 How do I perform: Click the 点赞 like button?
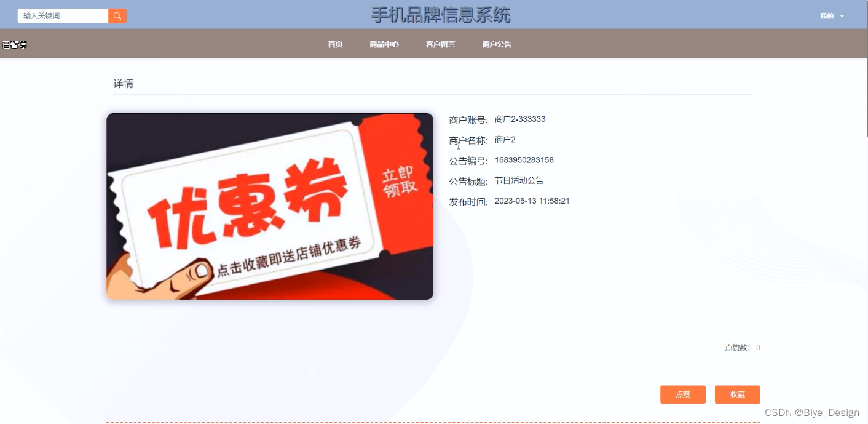(x=683, y=394)
